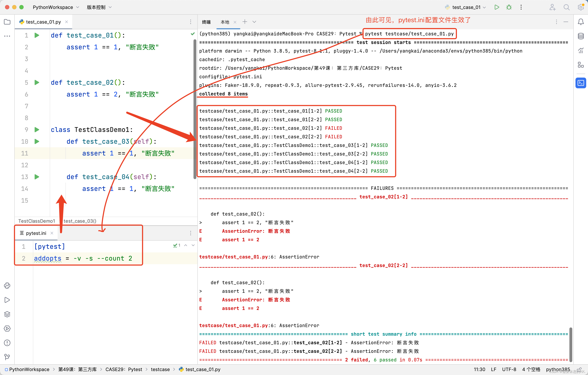Open the Problems tool window
Image resolution: width=588 pixels, height=375 pixels.
point(7,343)
